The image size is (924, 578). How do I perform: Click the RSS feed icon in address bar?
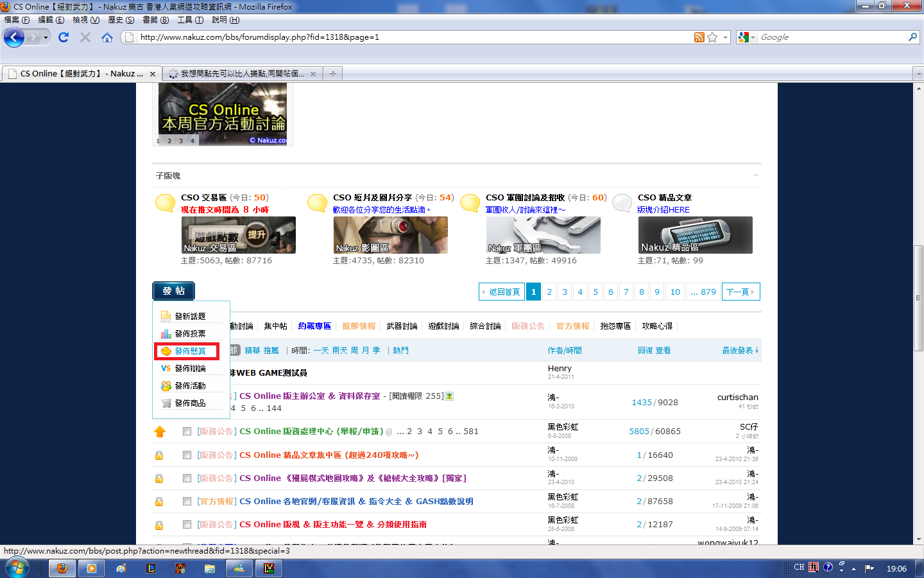pos(699,37)
